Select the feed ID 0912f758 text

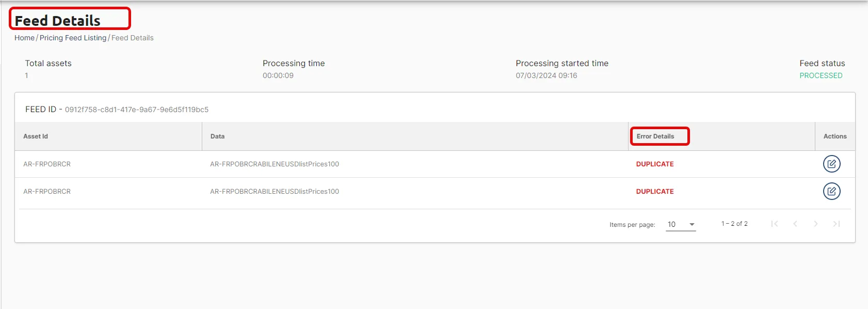pyautogui.click(x=137, y=110)
